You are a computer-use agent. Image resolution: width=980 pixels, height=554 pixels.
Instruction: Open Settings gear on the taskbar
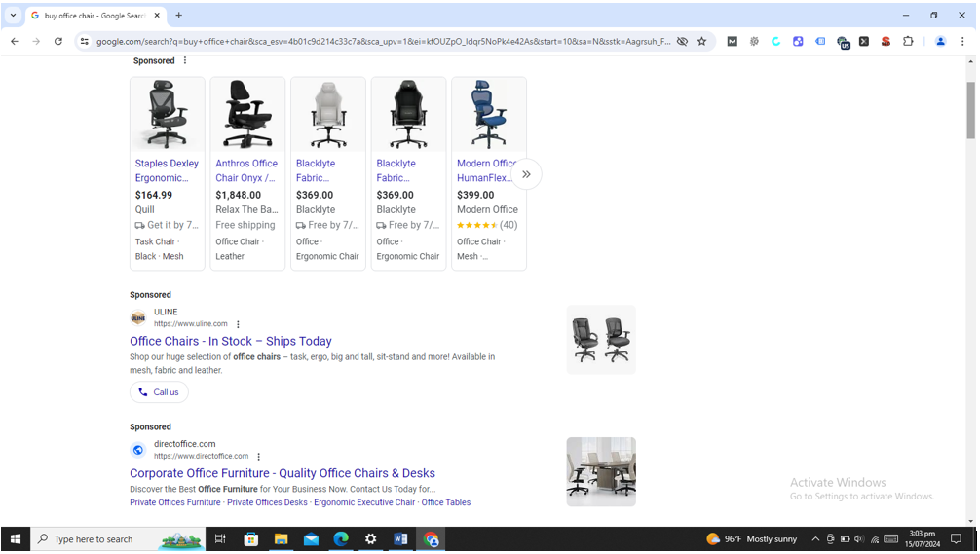(370, 539)
